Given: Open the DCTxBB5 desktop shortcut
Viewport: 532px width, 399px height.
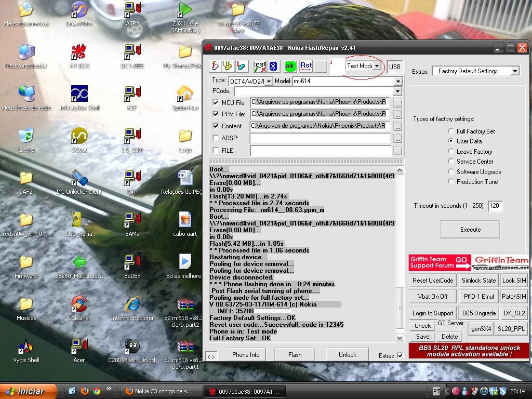Looking at the screenshot, I should tap(132, 56).
